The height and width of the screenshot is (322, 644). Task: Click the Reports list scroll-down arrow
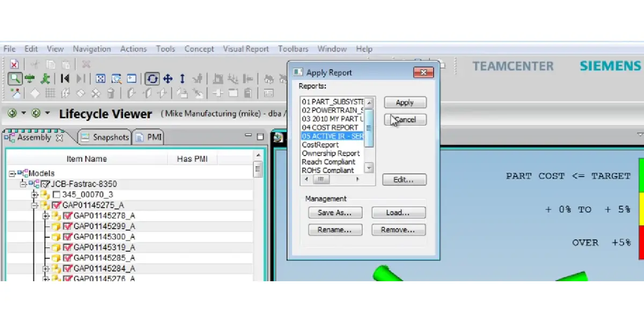pos(369,168)
